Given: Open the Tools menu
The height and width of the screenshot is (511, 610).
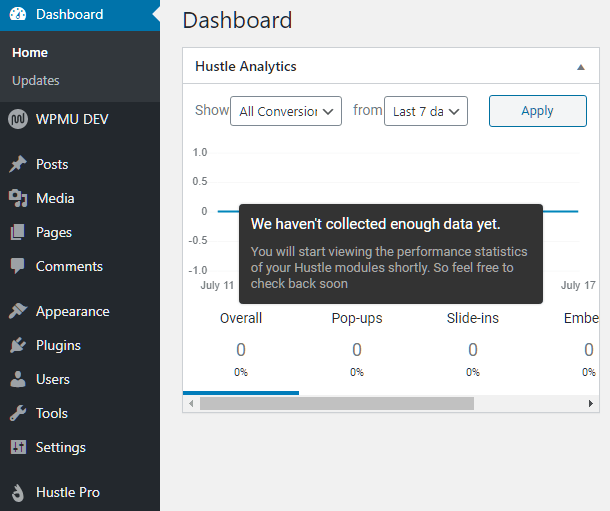Looking at the screenshot, I should point(80,413).
